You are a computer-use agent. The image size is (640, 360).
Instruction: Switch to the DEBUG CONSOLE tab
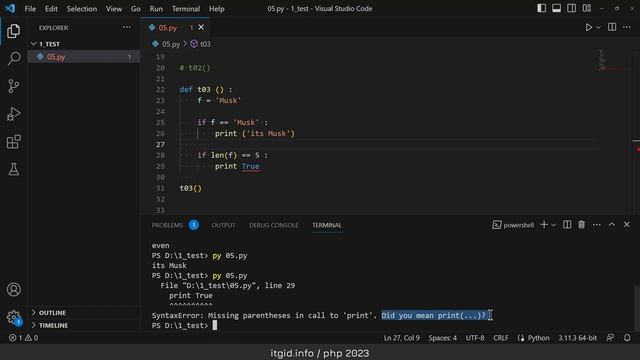point(273,225)
